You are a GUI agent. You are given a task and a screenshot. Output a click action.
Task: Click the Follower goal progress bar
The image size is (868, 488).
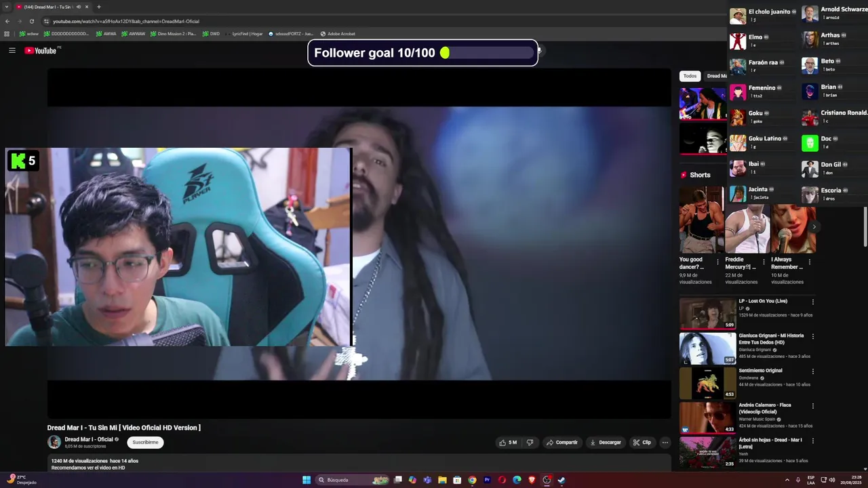488,53
